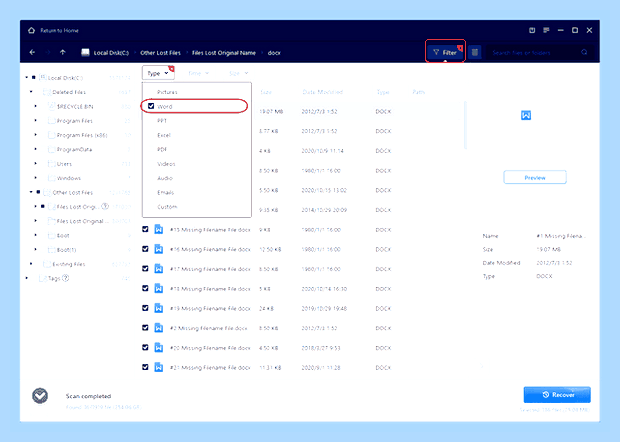Click the #19 Missing Filename File docx name
The image size is (620, 442).
(210, 308)
